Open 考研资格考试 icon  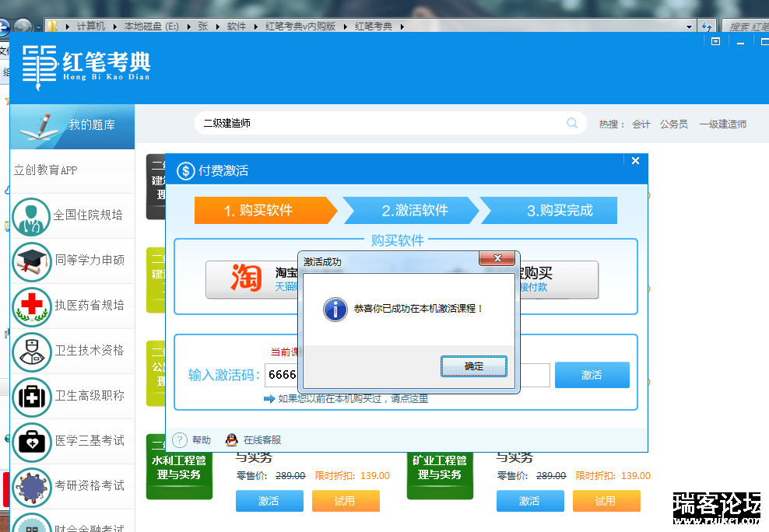point(31,487)
